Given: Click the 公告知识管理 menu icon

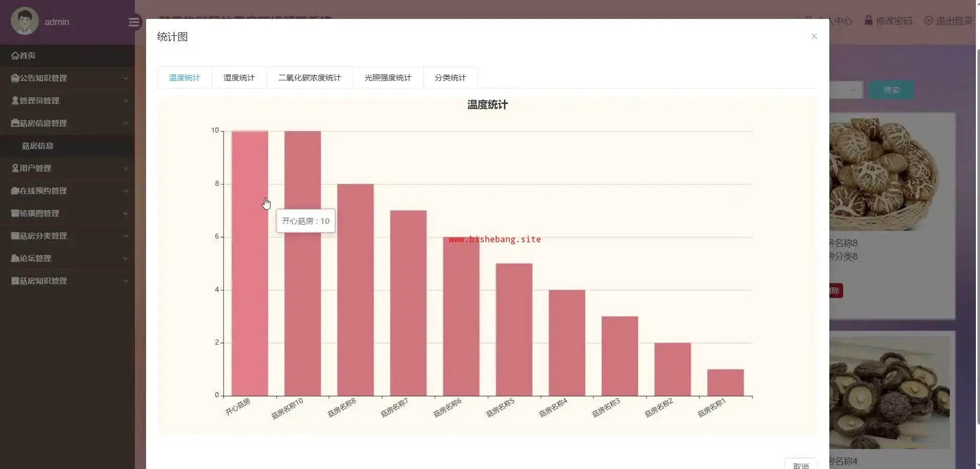Looking at the screenshot, I should [x=15, y=78].
